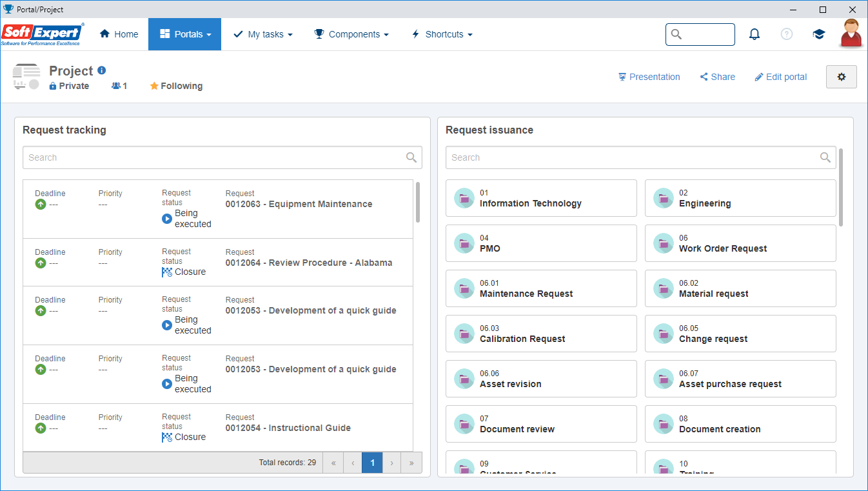Viewport: 868px width, 491px height.
Task: Go to the last page of records
Action: (411, 463)
